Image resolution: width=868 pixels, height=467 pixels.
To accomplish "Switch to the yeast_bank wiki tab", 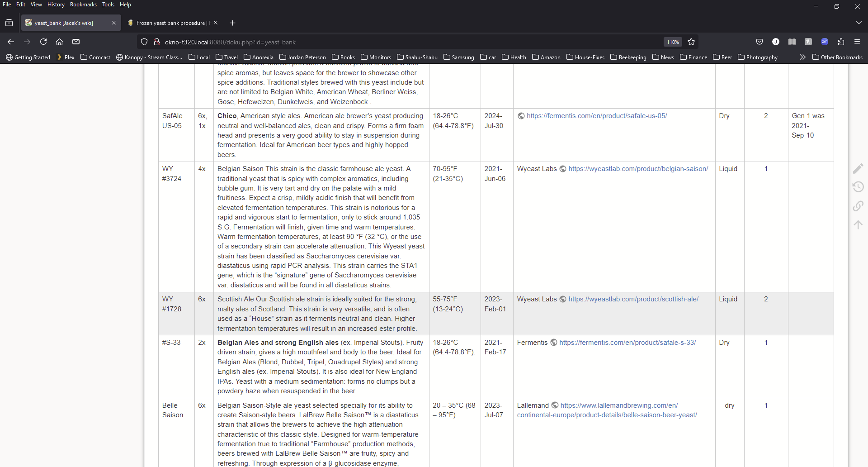I will click(x=71, y=23).
